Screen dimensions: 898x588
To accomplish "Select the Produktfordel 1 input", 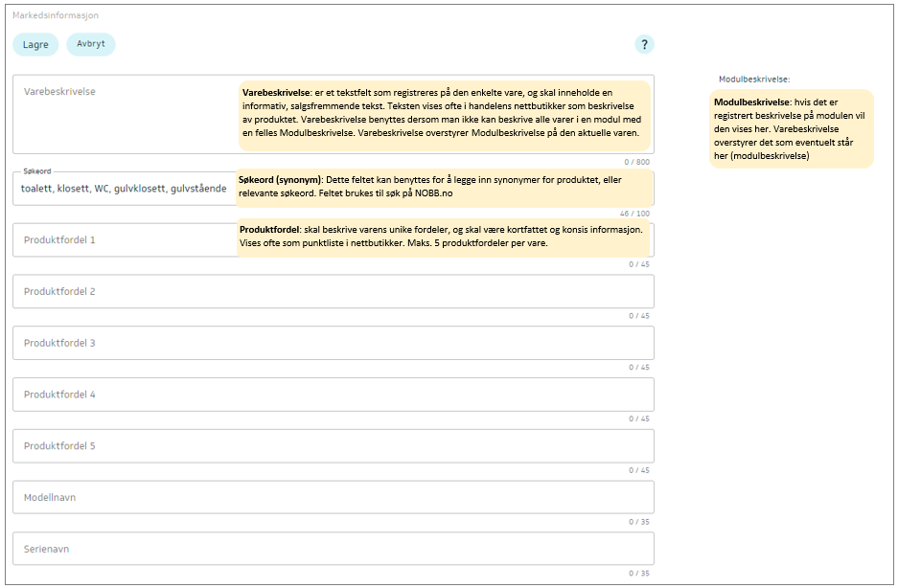I will click(125, 239).
